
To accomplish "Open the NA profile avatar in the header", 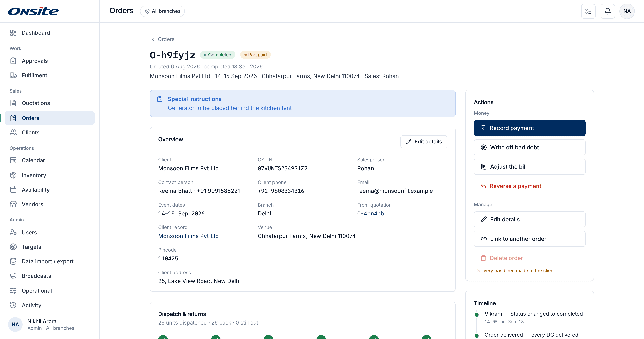I will 627,11.
